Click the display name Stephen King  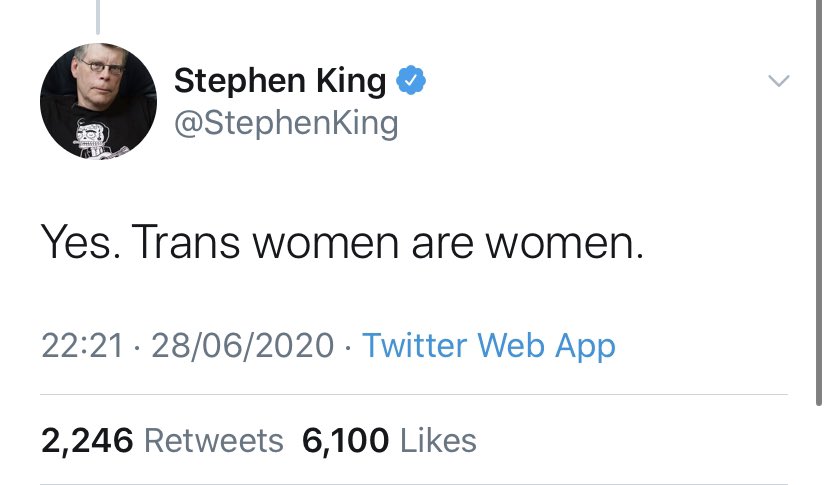click(279, 82)
